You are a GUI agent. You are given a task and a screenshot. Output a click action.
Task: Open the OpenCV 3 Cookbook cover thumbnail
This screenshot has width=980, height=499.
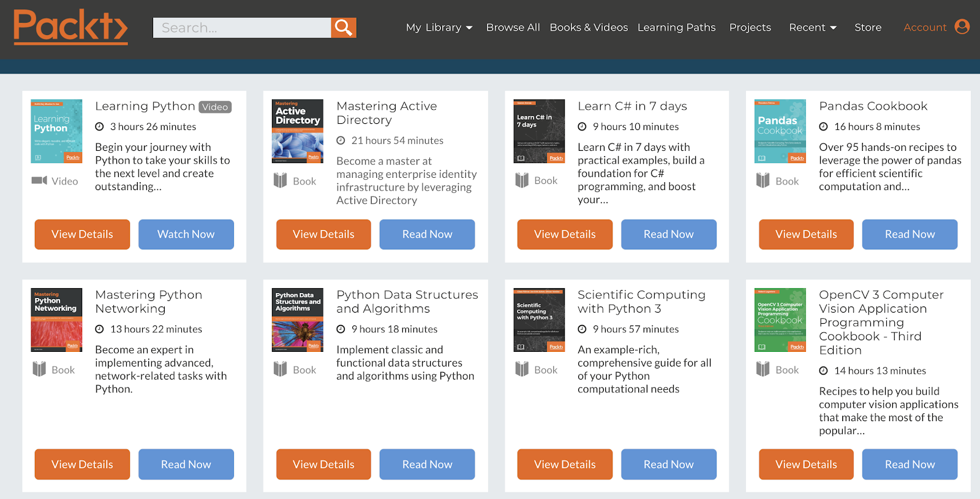[x=780, y=320]
